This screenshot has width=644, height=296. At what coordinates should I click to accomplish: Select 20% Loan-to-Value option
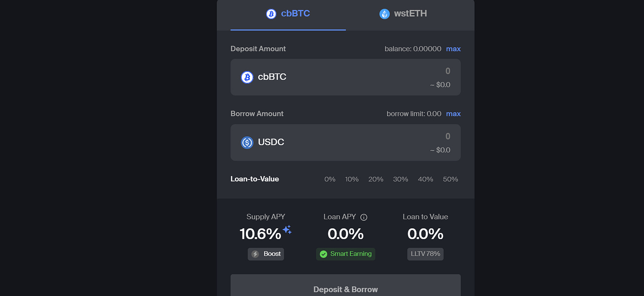376,179
